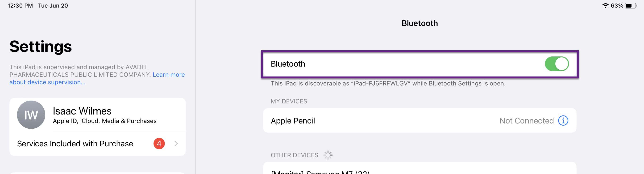Tap the red notification badge showing 4

click(159, 144)
